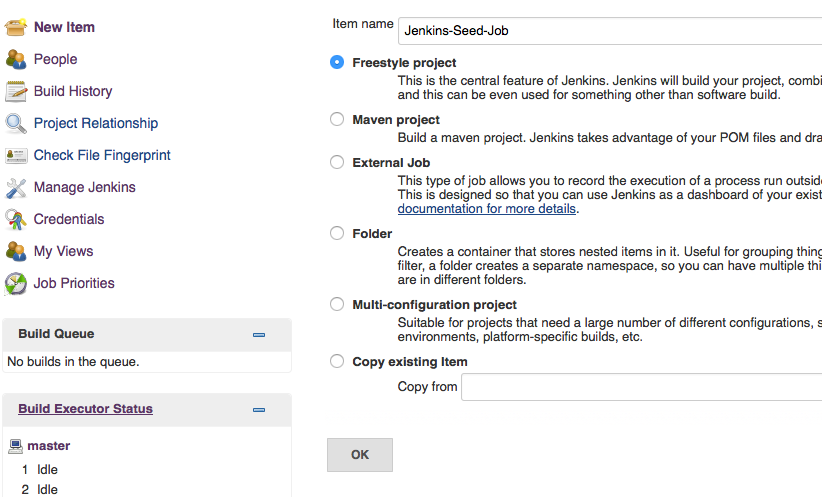Click the Job Priorities icon
The height and width of the screenshot is (497, 822).
click(x=16, y=283)
